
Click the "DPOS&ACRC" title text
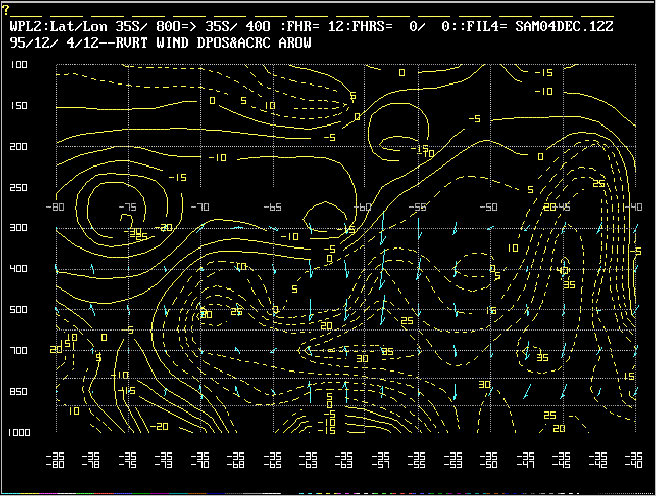(233, 43)
